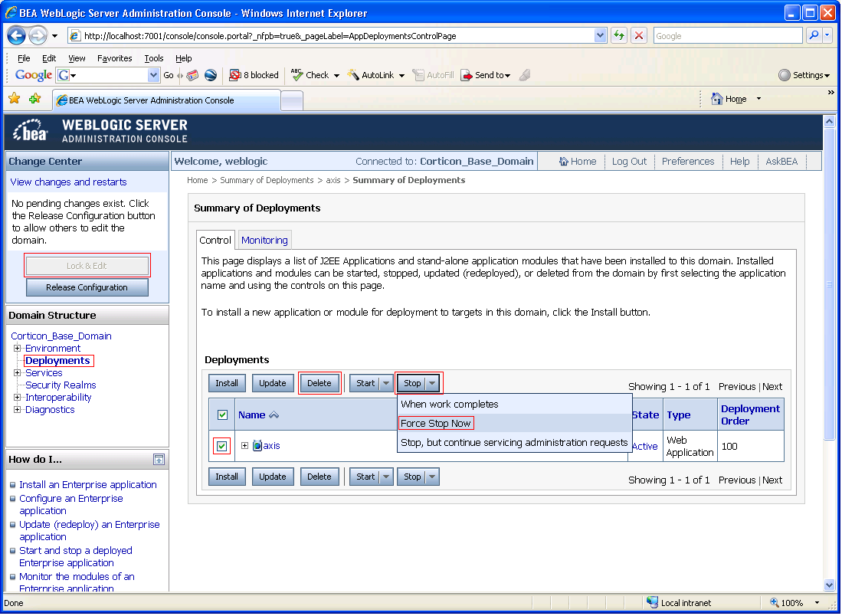Sort by the Name column header
842x616 pixels.
tap(252, 414)
